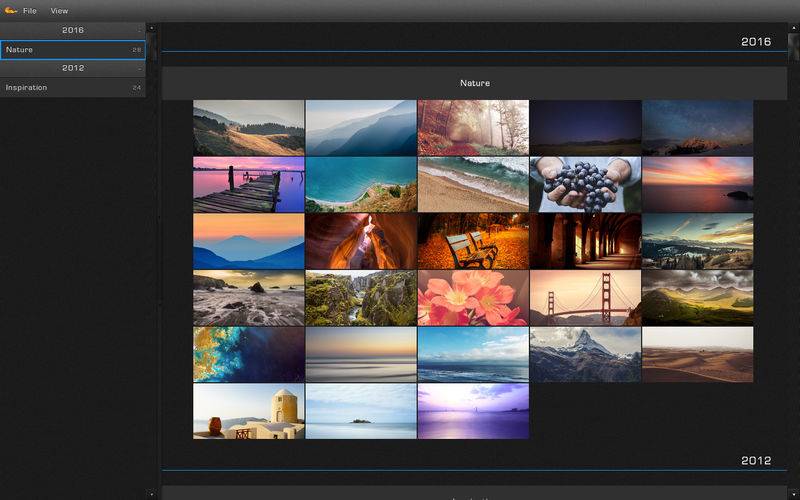
Task: Open the green hills under storm clouds photo
Action: coord(697,297)
